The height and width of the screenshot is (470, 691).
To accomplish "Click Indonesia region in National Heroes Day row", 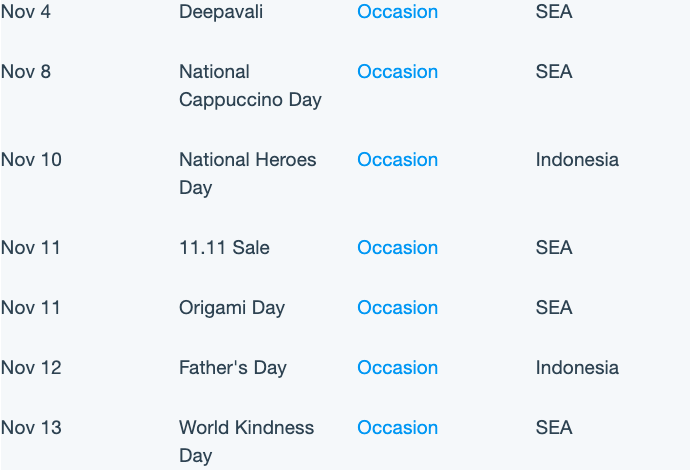I will coord(577,159).
